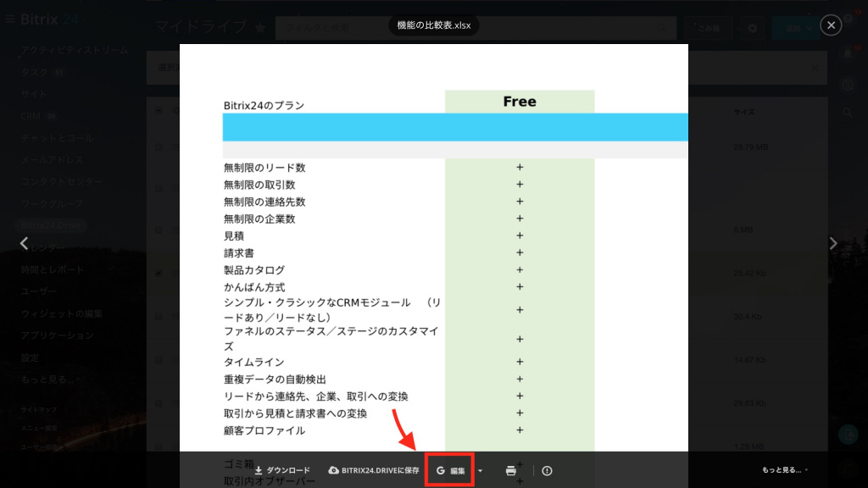The width and height of the screenshot is (868, 488).
Task: Open the settings gear in background toolbar
Action: click(753, 28)
